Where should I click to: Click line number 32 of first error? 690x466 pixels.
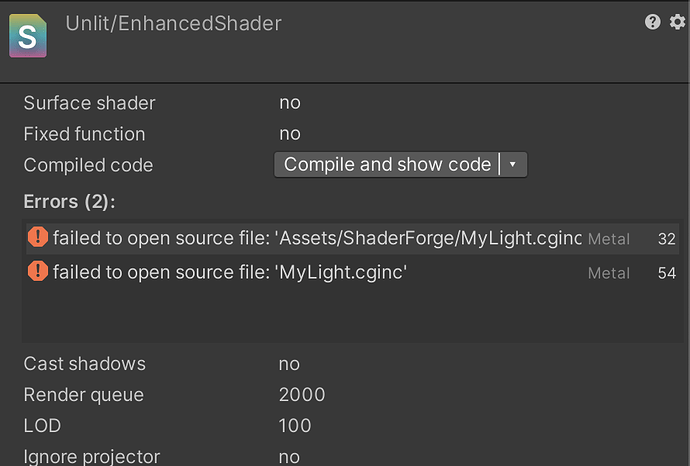[x=667, y=239]
